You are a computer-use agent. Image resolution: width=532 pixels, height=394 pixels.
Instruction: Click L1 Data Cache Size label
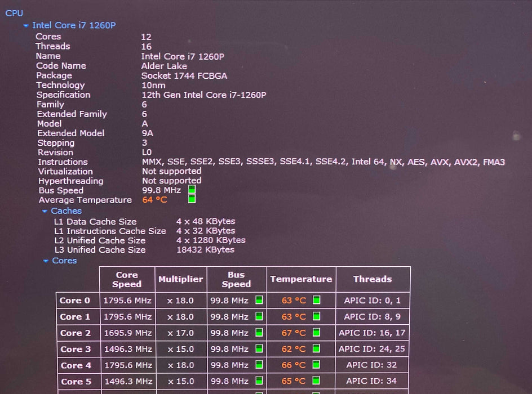pyautogui.click(x=95, y=222)
